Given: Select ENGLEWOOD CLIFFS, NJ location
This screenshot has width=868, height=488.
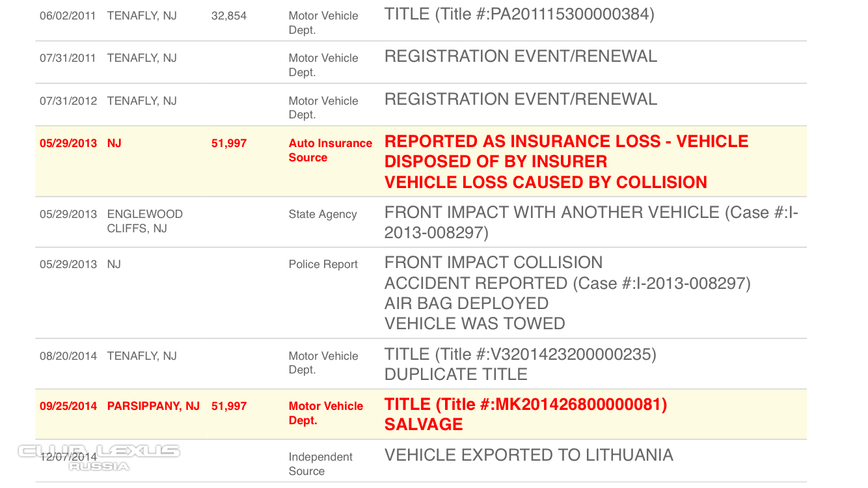Looking at the screenshot, I should pos(145,221).
